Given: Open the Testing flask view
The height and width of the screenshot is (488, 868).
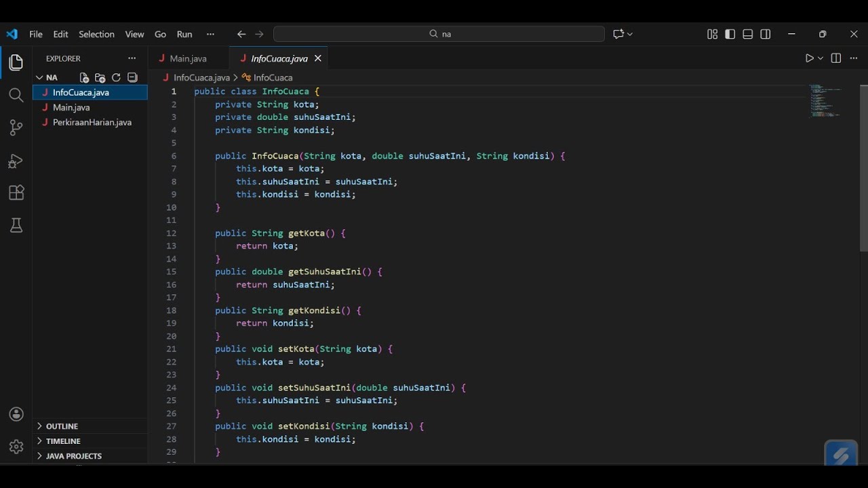Looking at the screenshot, I should point(16,225).
